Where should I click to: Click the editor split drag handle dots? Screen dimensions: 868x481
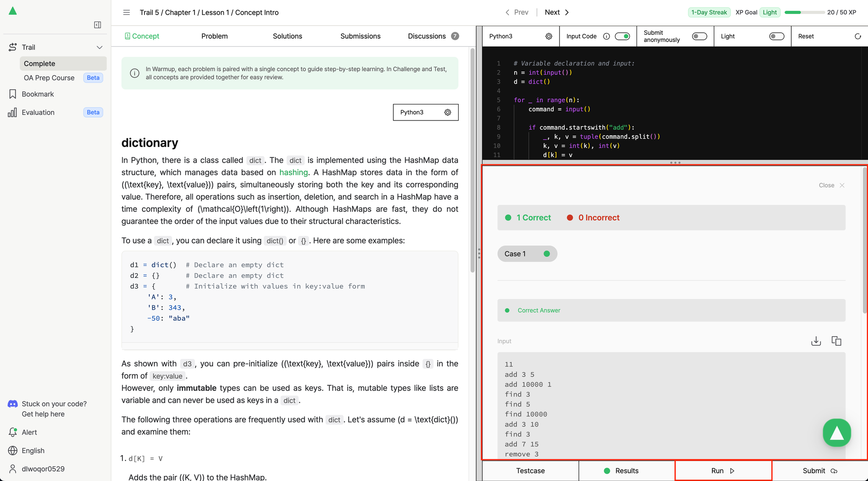coord(675,162)
